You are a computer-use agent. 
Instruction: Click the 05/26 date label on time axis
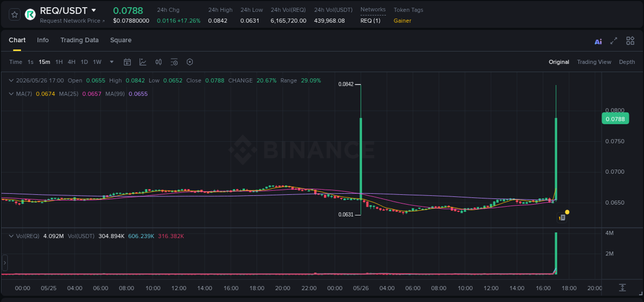tap(361, 288)
